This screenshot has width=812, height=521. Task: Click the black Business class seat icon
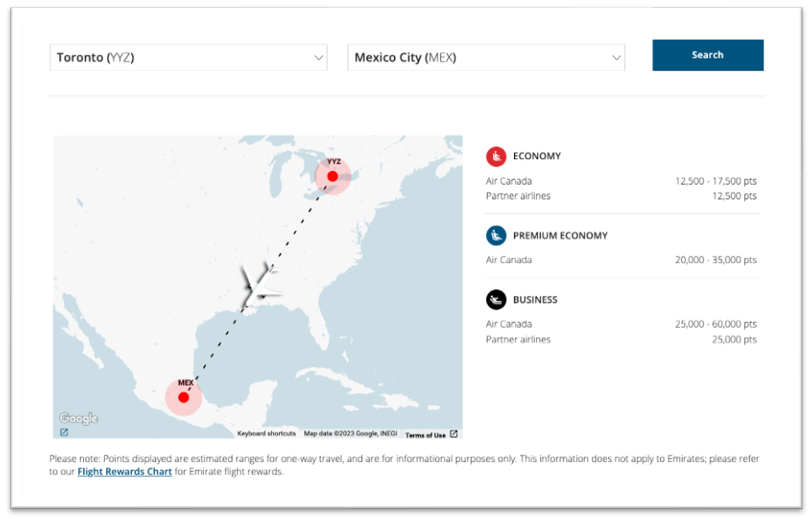pos(496,300)
